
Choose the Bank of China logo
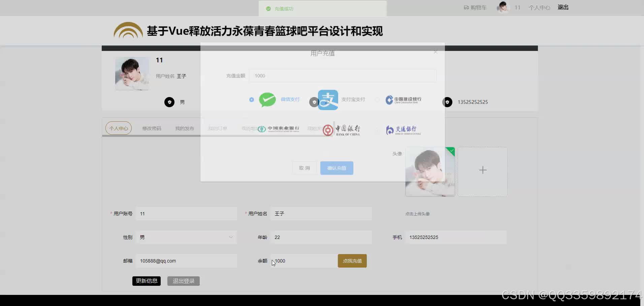342,130
